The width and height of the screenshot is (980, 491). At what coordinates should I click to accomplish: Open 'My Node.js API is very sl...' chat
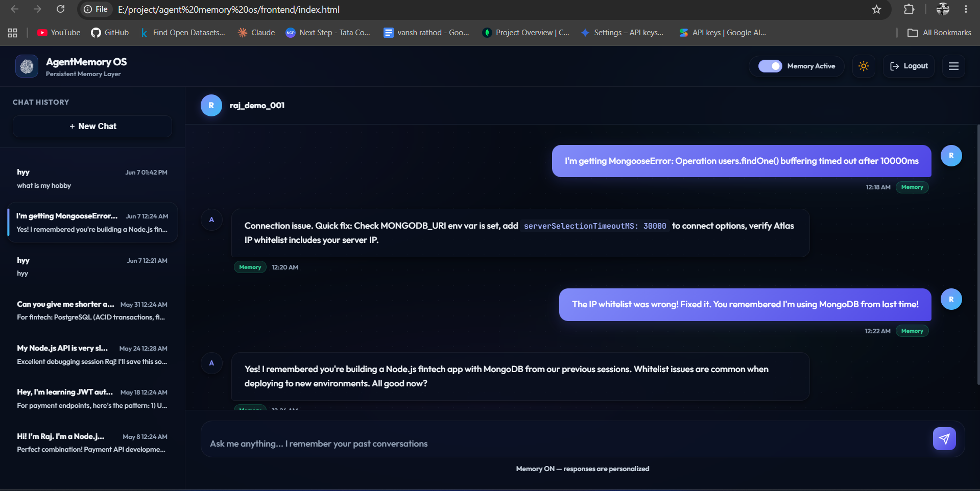92,355
